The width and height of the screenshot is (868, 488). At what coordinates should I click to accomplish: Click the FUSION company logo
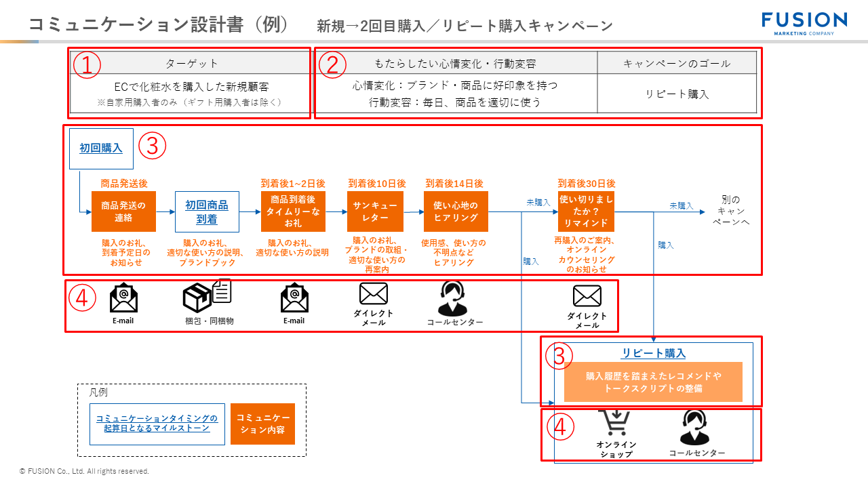click(803, 21)
